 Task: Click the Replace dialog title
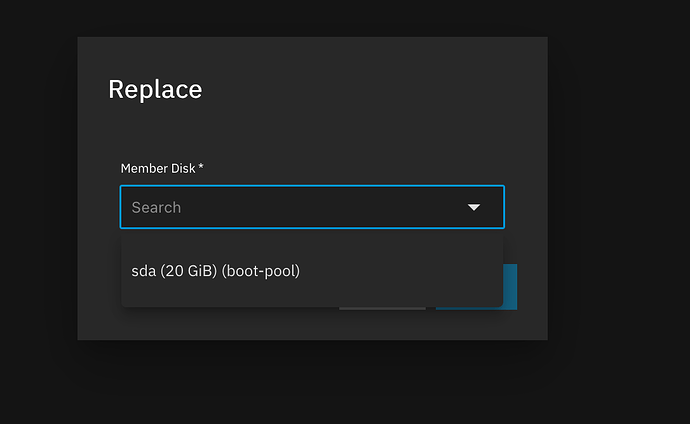coord(155,89)
